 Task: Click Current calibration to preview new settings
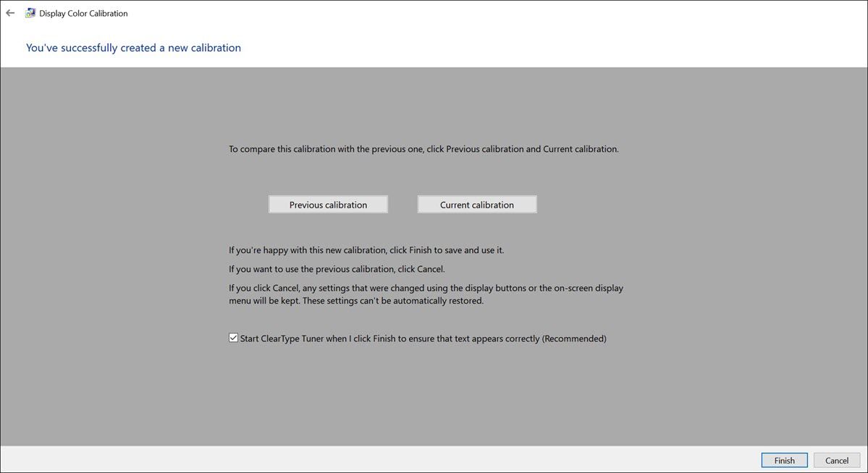[x=476, y=204]
